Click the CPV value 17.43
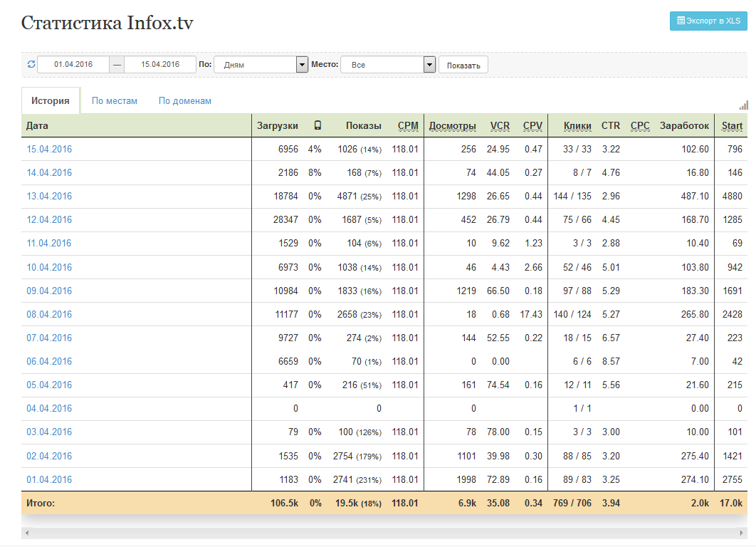756x547 pixels. pos(531,314)
